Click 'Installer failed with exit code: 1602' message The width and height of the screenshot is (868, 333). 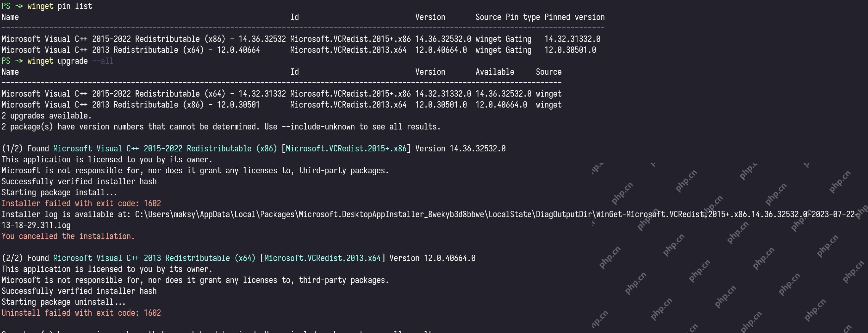81,203
